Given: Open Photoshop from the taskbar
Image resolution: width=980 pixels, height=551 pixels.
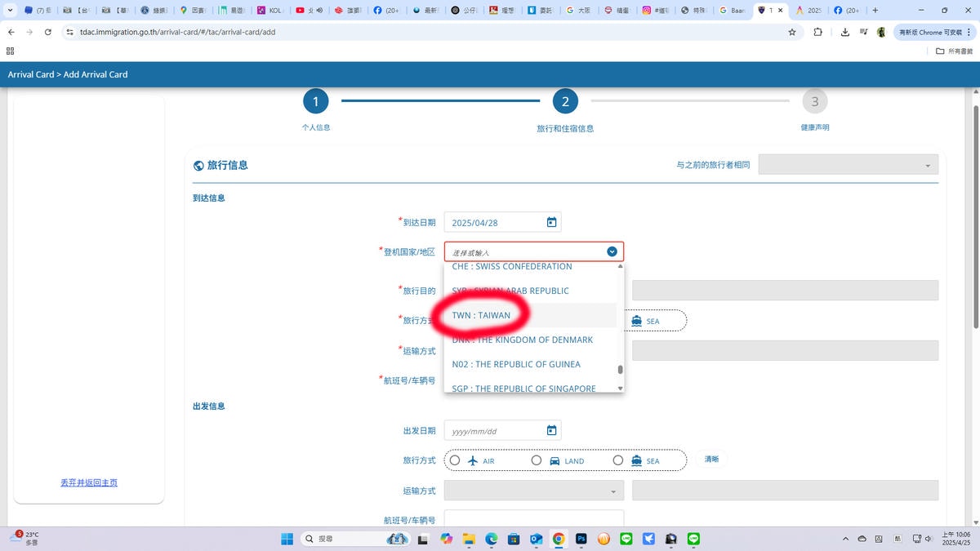Looking at the screenshot, I should [x=581, y=539].
